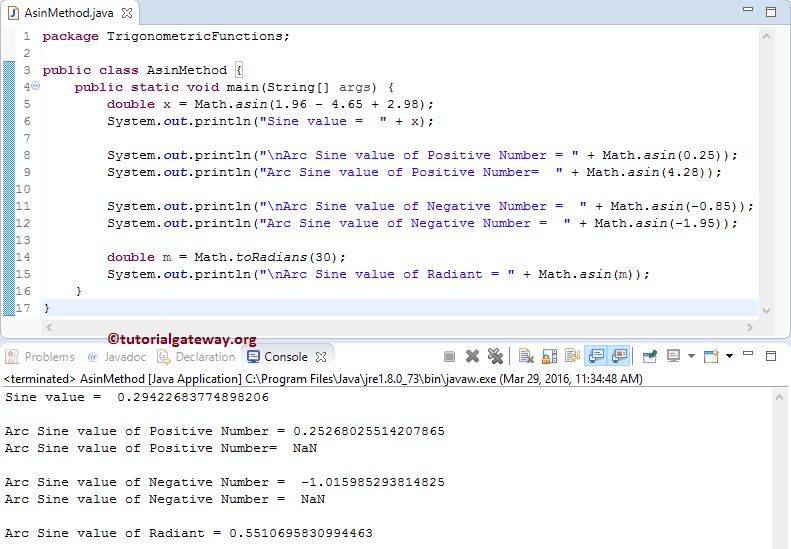This screenshot has height=549, width=791.
Task: Click the editor scroll up arrow
Action: coord(766,36)
